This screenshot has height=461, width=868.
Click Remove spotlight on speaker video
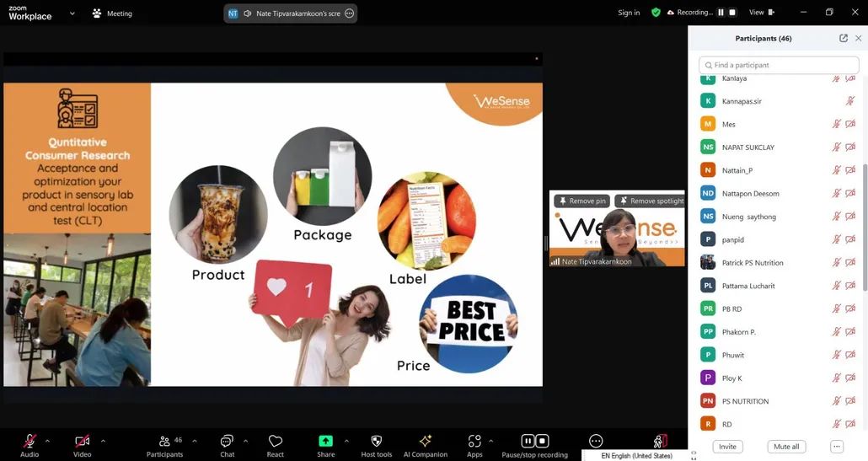pyautogui.click(x=651, y=201)
